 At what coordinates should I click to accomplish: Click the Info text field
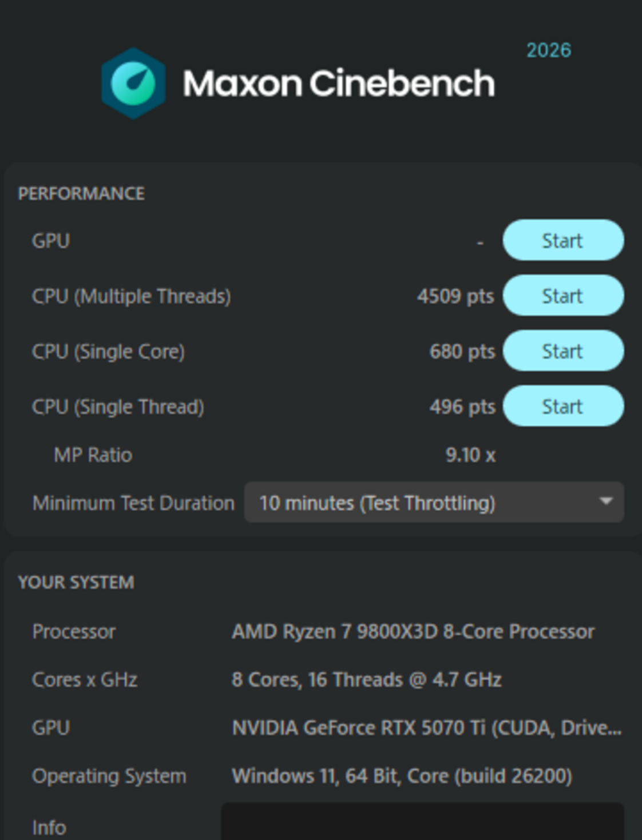pyautogui.click(x=422, y=822)
